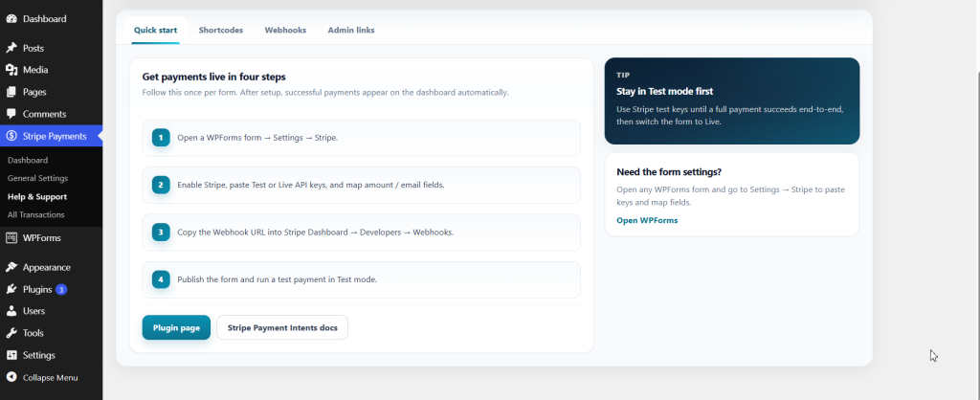Viewport: 980px width, 400px height.
Task: Open the Shortcodes tab
Action: [x=221, y=30]
